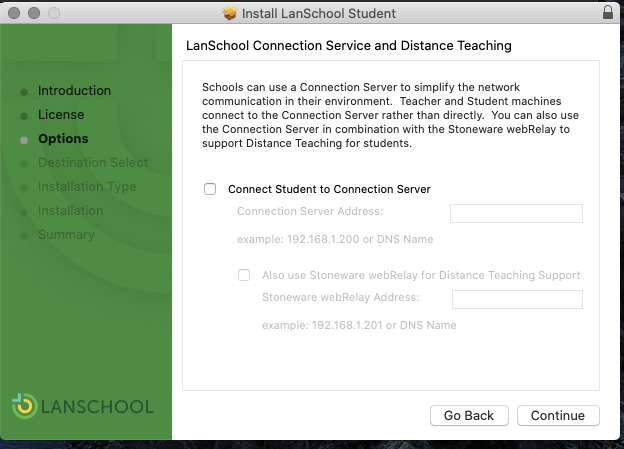This screenshot has width=624, height=449.
Task: Click the Stoneware webRelay Address field
Action: 517,299
